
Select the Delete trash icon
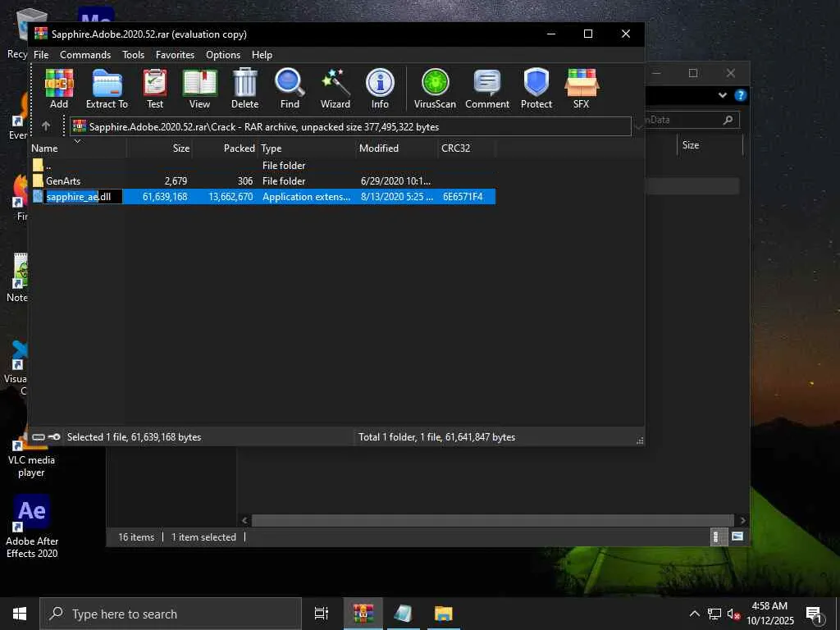pyautogui.click(x=244, y=89)
